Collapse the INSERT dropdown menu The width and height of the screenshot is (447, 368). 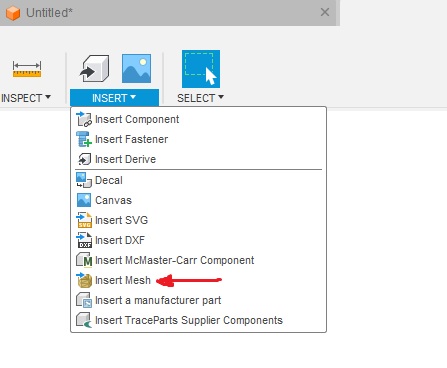(x=114, y=98)
